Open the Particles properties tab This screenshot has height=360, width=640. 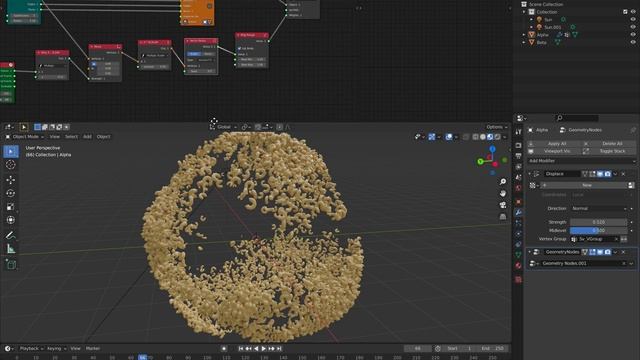pyautogui.click(x=518, y=223)
